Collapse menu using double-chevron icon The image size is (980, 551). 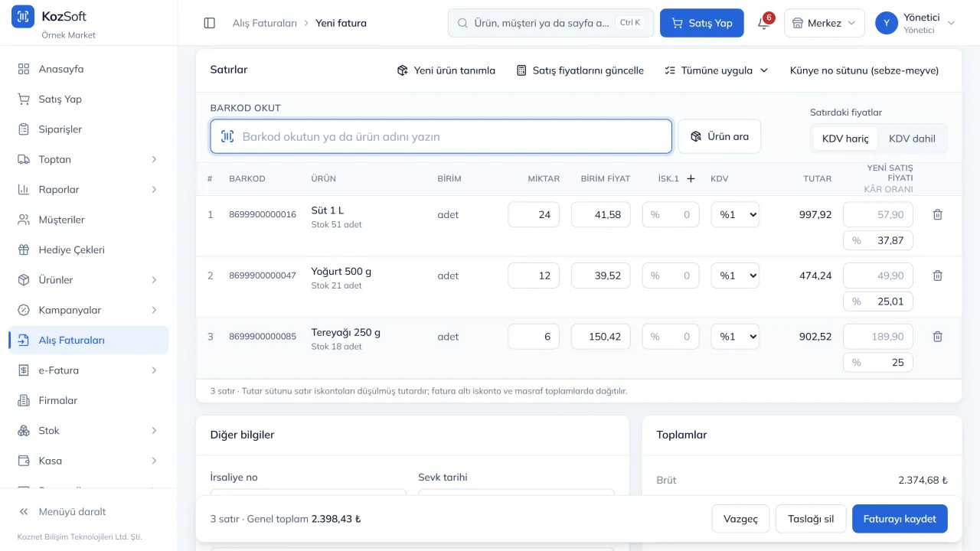click(x=24, y=511)
